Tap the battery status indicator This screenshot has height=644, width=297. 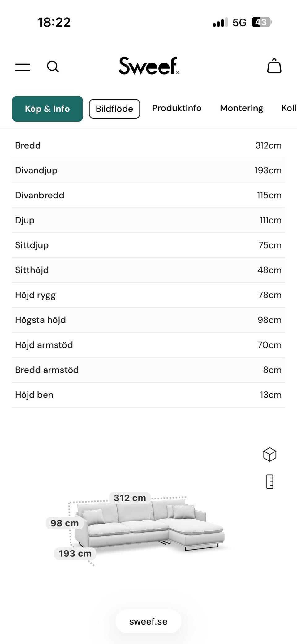tap(261, 22)
